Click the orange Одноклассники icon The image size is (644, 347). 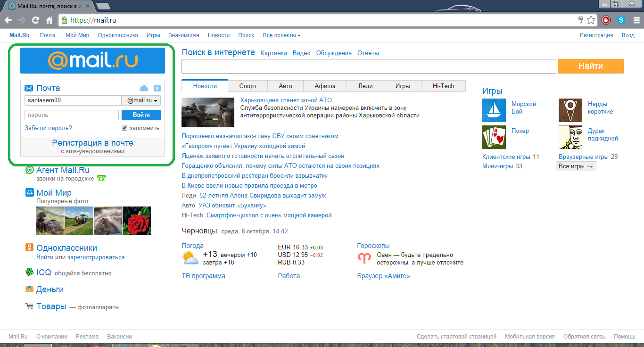tap(30, 248)
